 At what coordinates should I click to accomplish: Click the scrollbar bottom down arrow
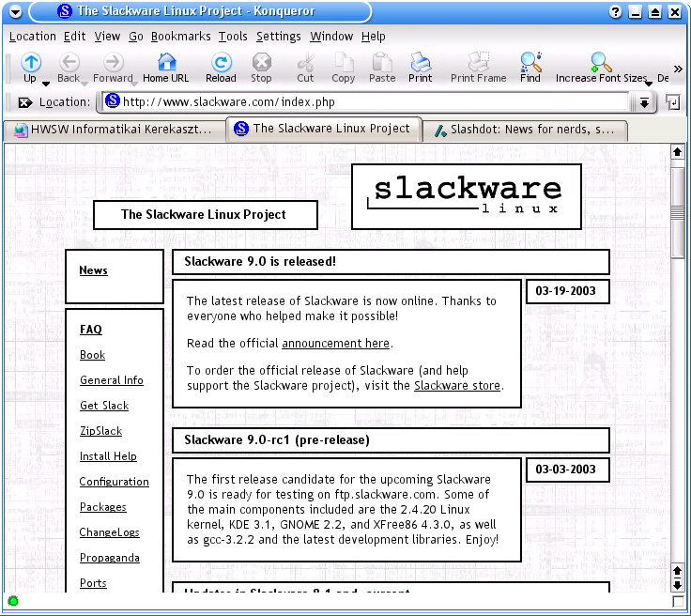(677, 585)
